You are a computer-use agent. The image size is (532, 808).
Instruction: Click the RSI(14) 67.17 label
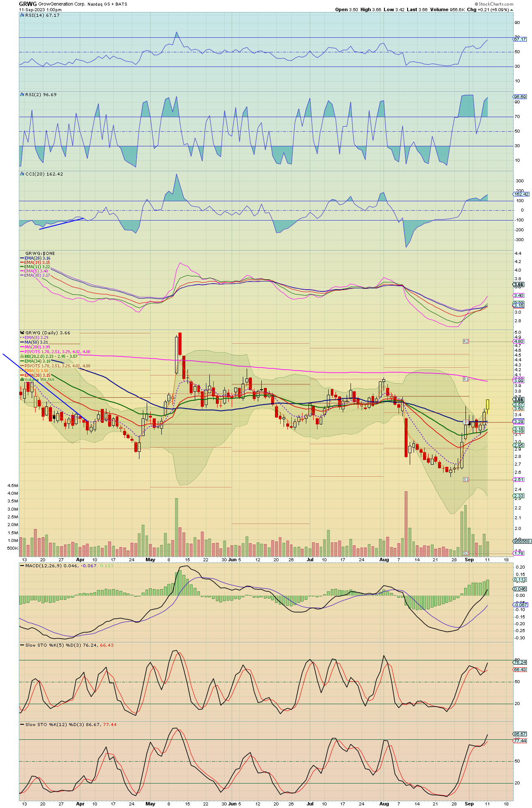[42, 15]
